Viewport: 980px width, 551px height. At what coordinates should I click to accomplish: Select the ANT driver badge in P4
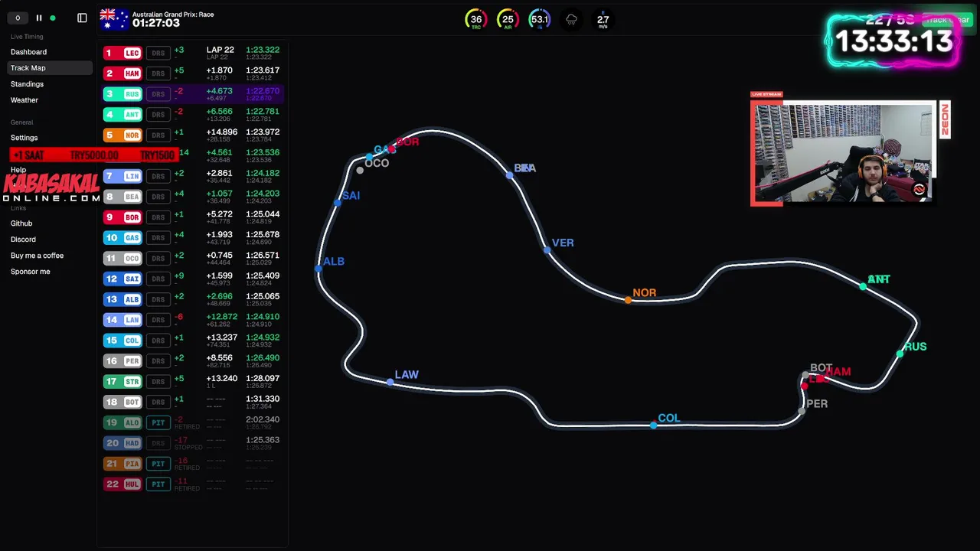click(122, 115)
